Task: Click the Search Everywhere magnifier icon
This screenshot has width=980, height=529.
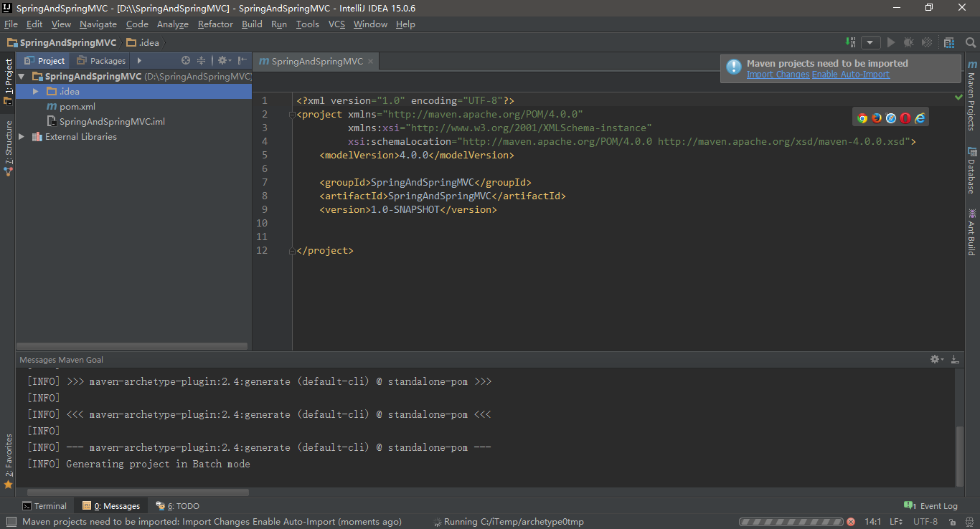Action: point(970,43)
